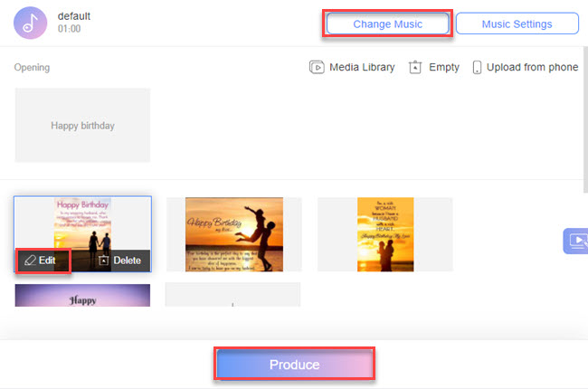Viewport: 588px width, 389px height.
Task: Click the purple music note icon
Action: click(31, 23)
